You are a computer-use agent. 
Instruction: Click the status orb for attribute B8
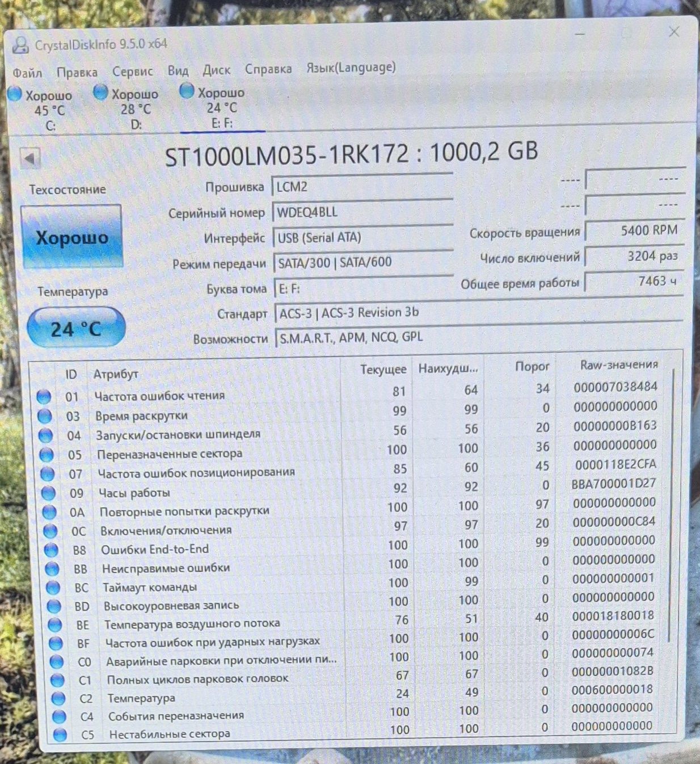coord(51,549)
